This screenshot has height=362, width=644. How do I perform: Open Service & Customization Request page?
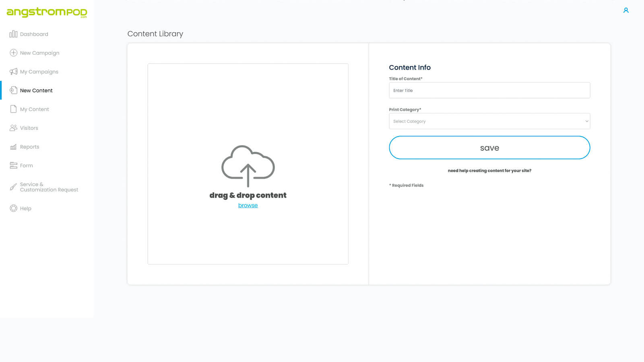(x=49, y=187)
